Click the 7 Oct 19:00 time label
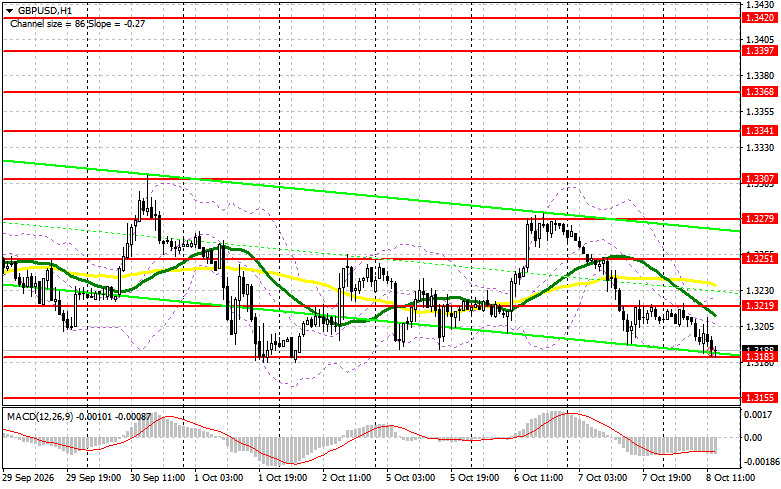Screen dimensions: 781x489 [x=667, y=478]
